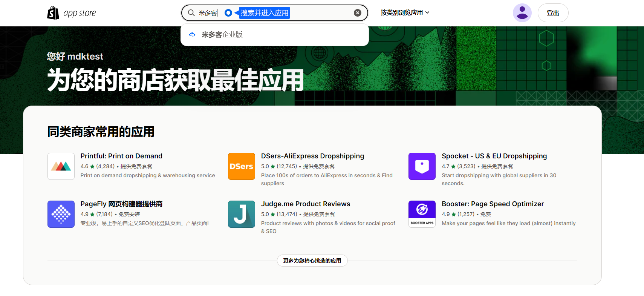Click the 更多为您精心挑选的应用 button

312,261
